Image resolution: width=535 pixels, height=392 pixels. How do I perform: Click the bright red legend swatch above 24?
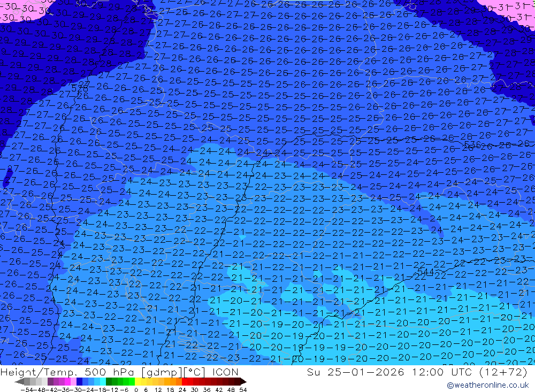[185, 381]
